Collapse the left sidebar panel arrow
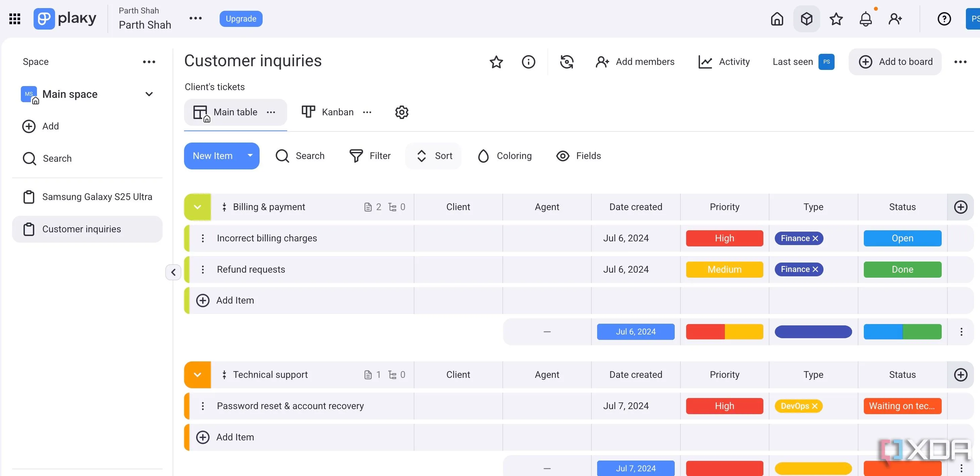 173,272
